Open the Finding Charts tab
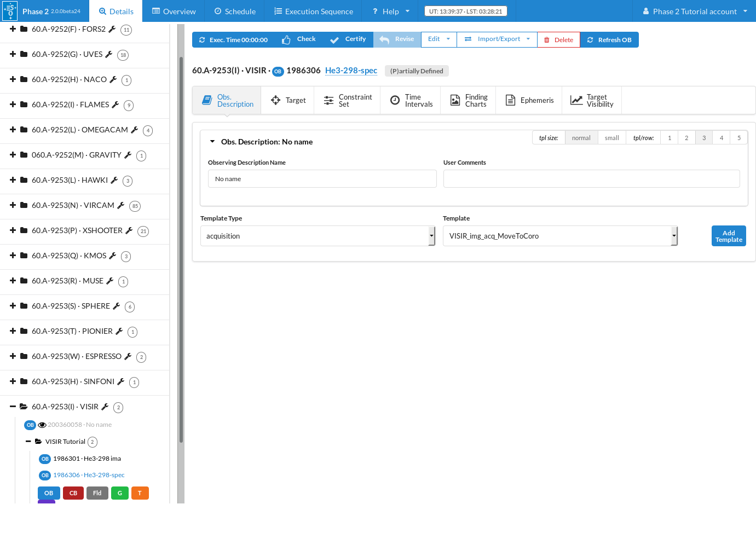This screenshot has width=756, height=533. (469, 101)
